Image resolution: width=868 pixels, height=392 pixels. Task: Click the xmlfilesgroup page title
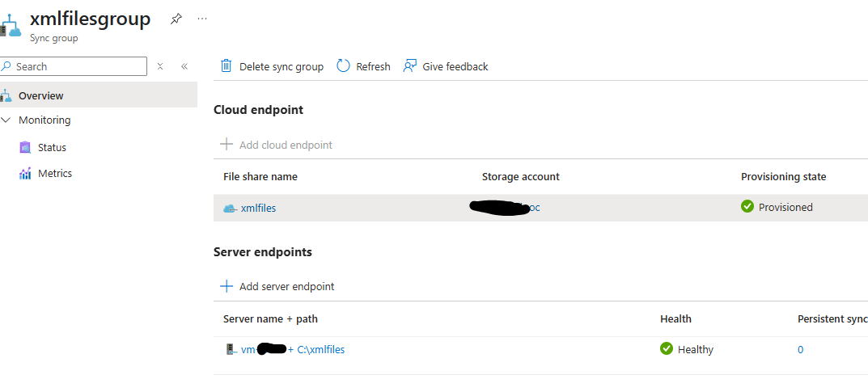pos(91,19)
